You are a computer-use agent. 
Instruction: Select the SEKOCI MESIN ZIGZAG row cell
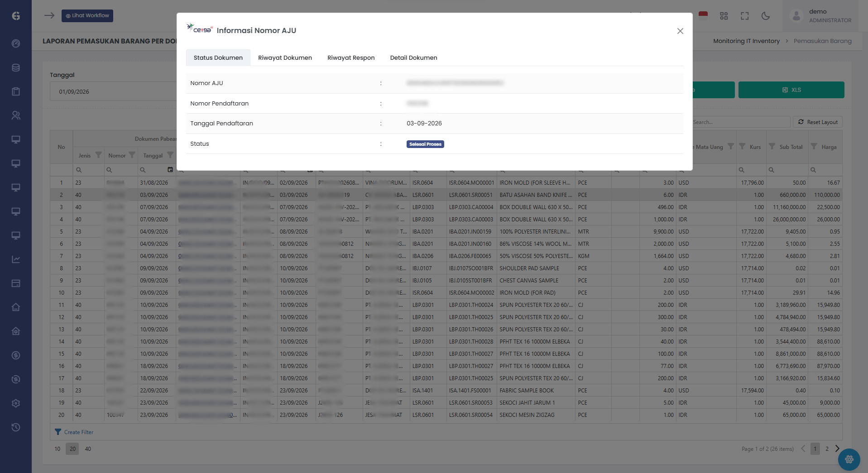pos(536,415)
